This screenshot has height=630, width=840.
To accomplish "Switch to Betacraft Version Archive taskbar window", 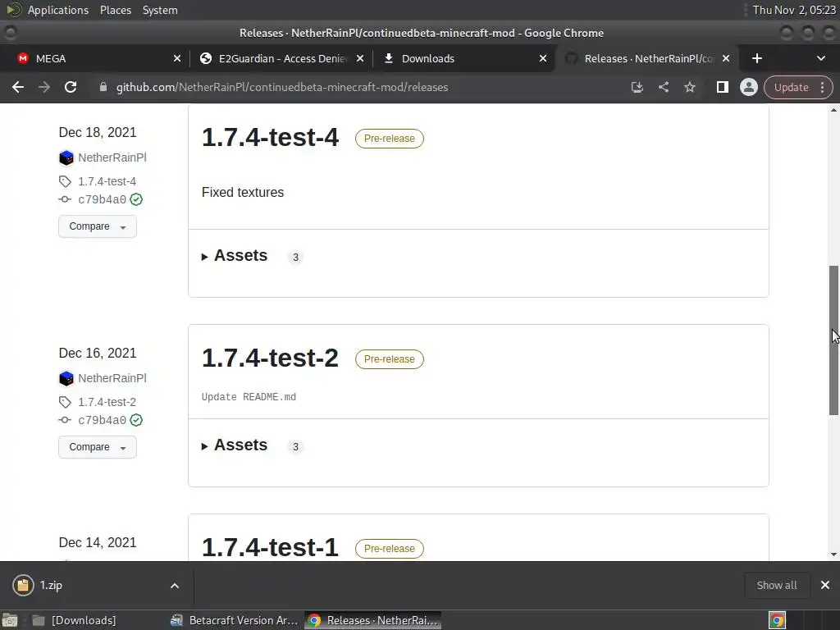I will pyautogui.click(x=234, y=620).
